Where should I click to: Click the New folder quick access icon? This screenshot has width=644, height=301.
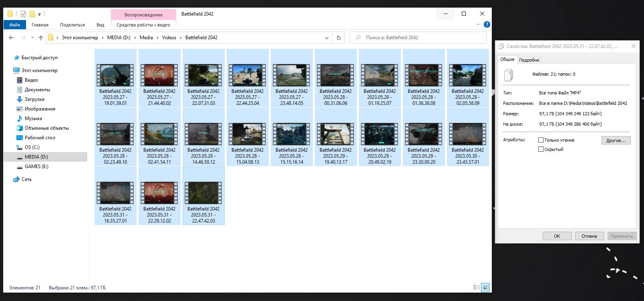click(x=32, y=14)
